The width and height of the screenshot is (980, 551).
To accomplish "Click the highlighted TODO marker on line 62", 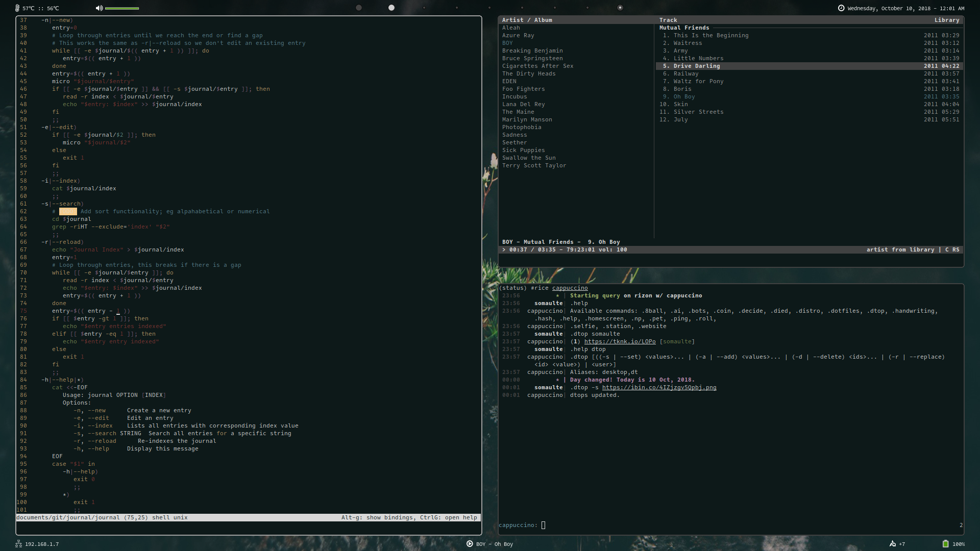I will [x=68, y=212].
